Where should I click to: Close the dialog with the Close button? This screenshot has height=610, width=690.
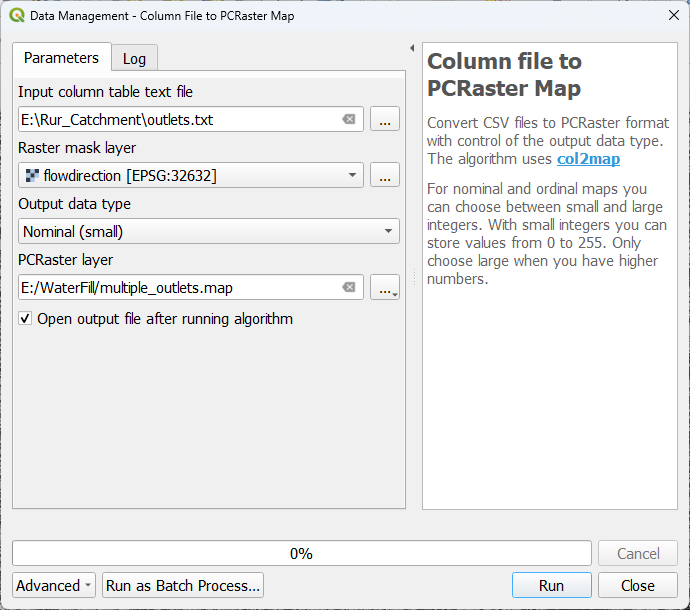click(637, 586)
